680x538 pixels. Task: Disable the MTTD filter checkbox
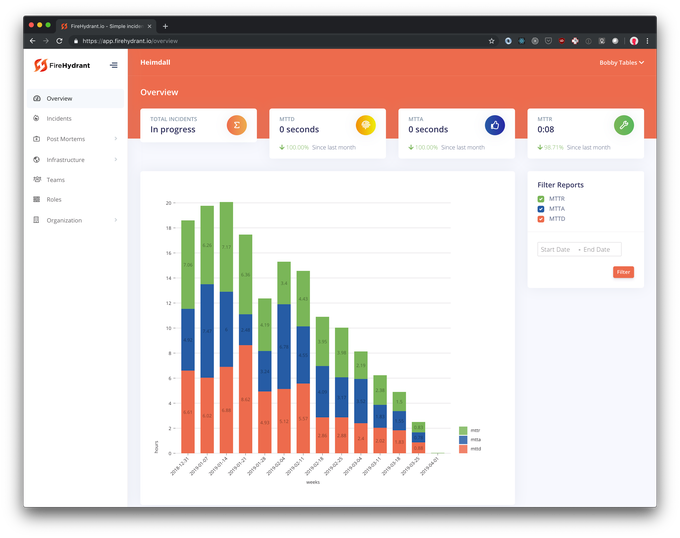pyautogui.click(x=541, y=219)
